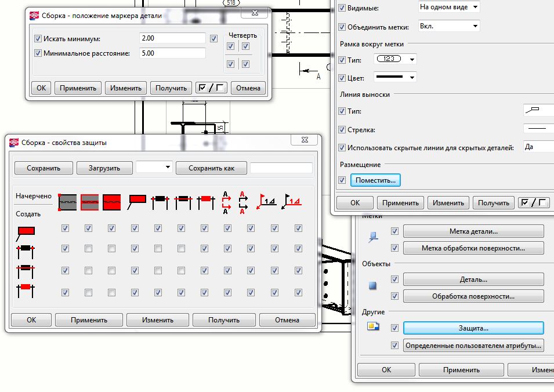Image resolution: width=554 pixels, height=392 pixels.
Task: Click the protection icon under Другие
Action: tap(373, 327)
